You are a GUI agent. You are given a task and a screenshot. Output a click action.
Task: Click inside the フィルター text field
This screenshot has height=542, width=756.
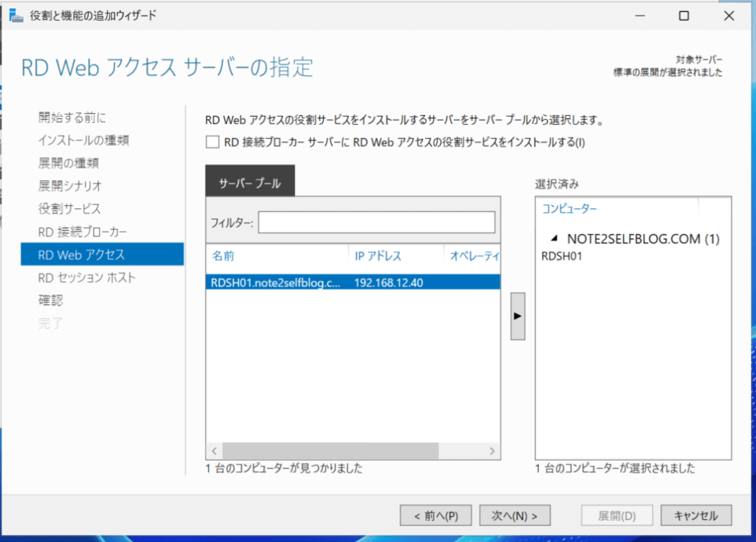[376, 222]
